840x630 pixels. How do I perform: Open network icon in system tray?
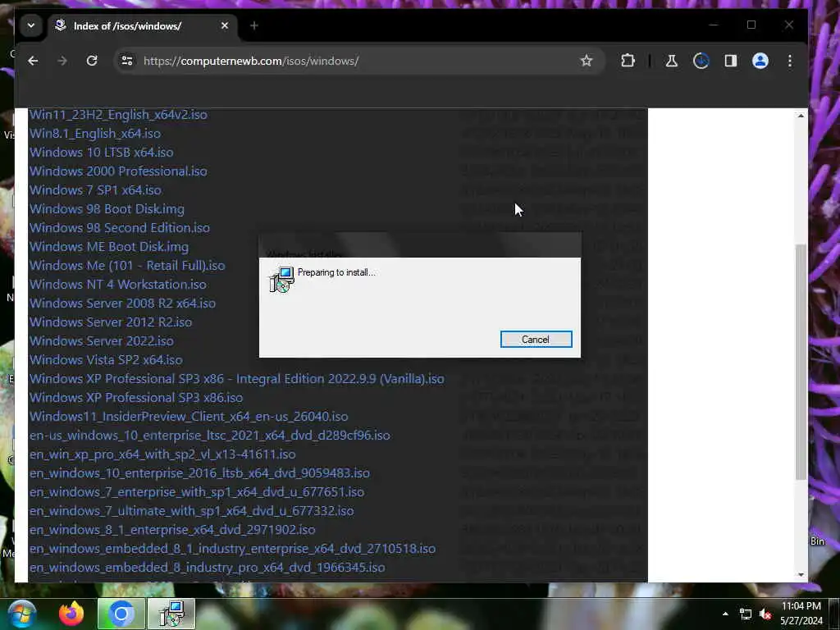[x=745, y=614]
